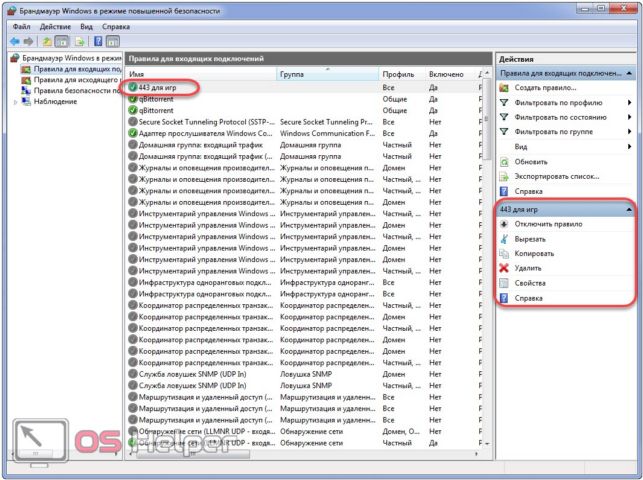Click the Forward arrow toolbar icon

[28, 41]
